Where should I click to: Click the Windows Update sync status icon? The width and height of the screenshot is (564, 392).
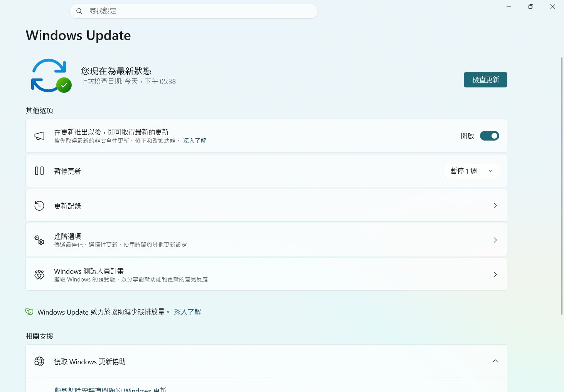51,75
